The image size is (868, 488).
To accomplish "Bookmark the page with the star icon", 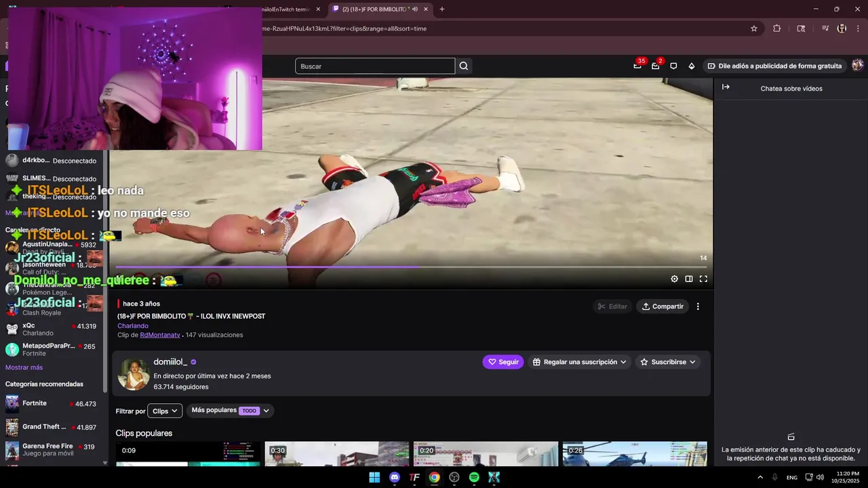I will coord(753,28).
